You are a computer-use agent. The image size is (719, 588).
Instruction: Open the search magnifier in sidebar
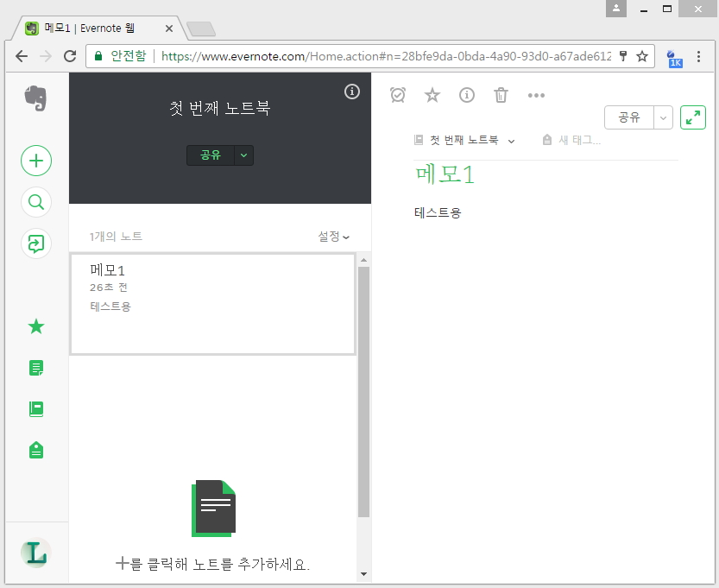pyautogui.click(x=36, y=202)
